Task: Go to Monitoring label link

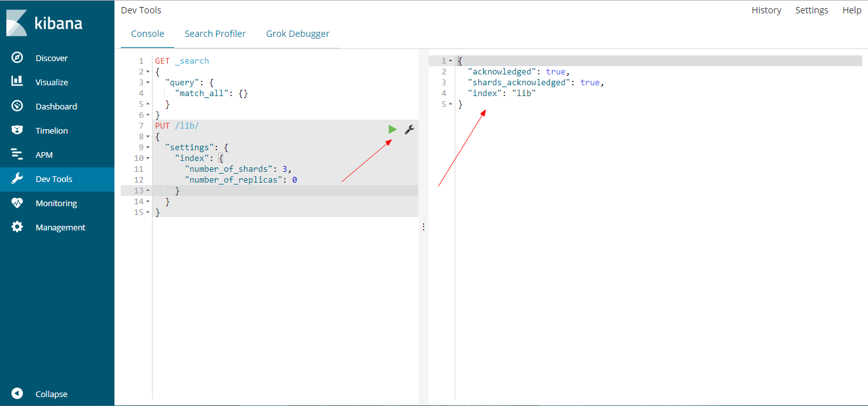Action: (x=56, y=203)
